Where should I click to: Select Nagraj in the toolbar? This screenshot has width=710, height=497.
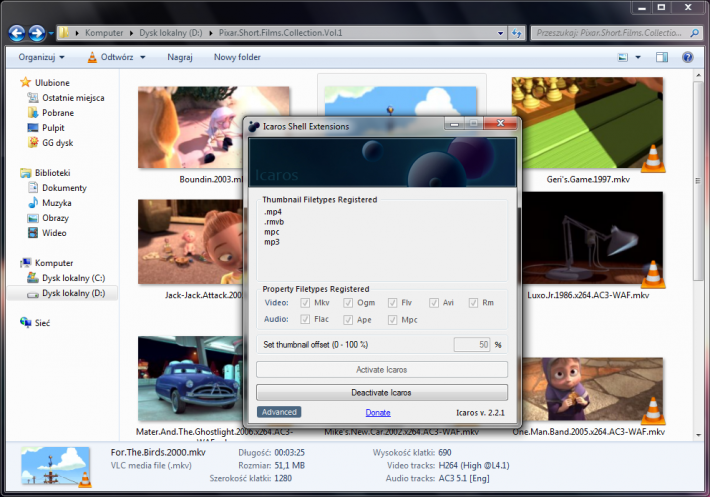180,57
